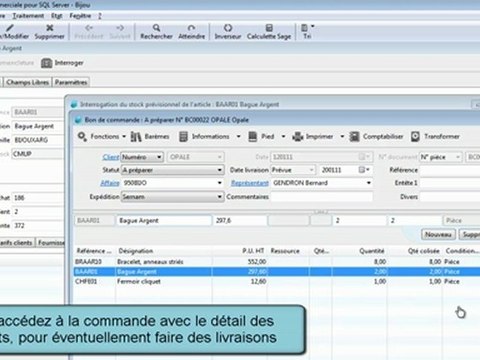This screenshot has width=480, height=360.
Task: Select the BRAAR33 Bracelet row
Action: [x=277, y=262]
